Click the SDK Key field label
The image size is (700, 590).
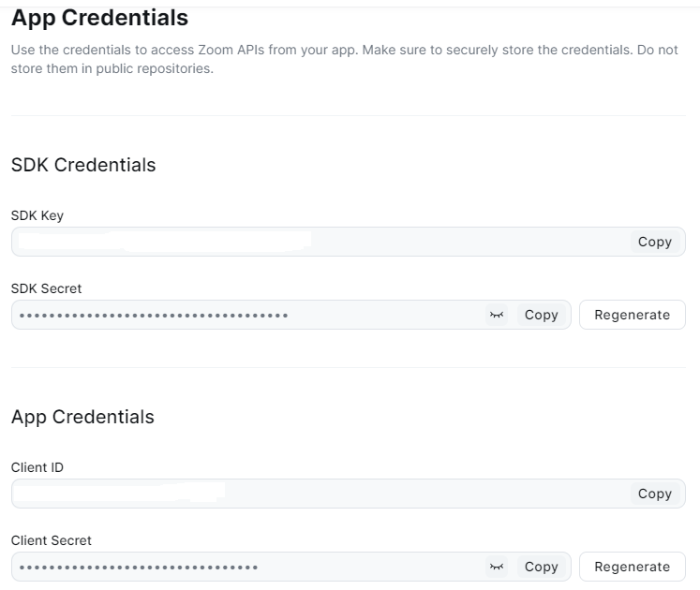point(37,215)
